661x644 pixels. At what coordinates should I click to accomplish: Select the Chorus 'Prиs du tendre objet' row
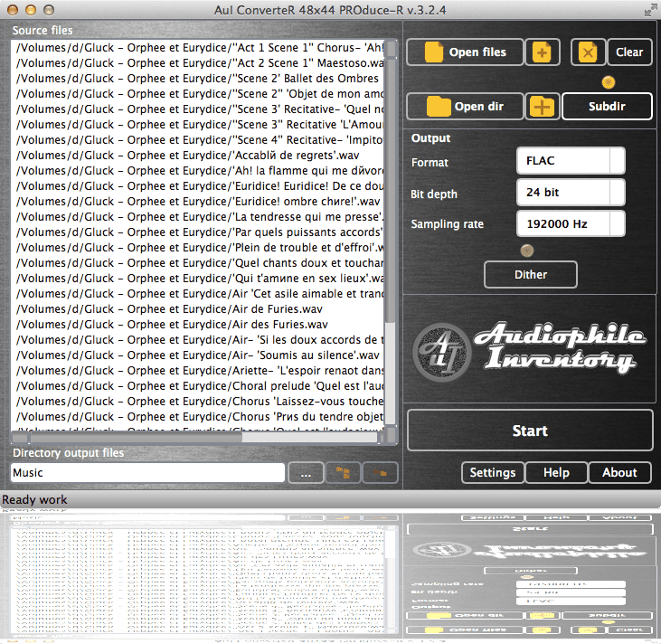click(197, 417)
